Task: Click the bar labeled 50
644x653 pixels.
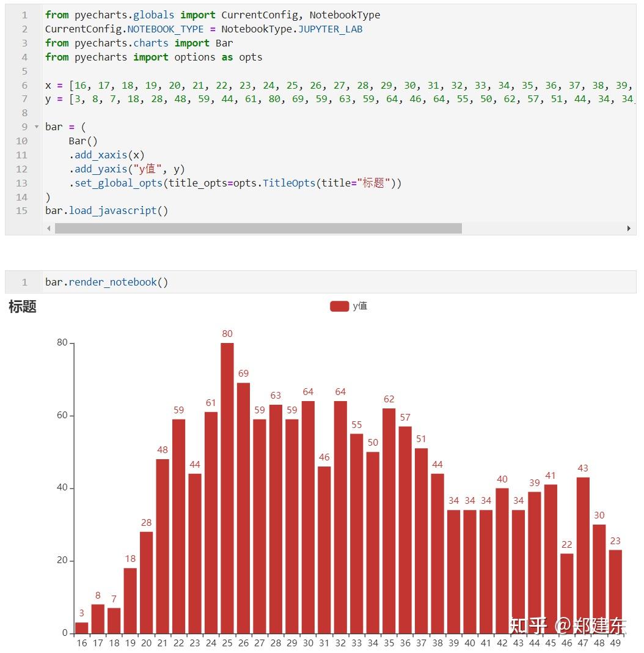Action: pos(373,543)
